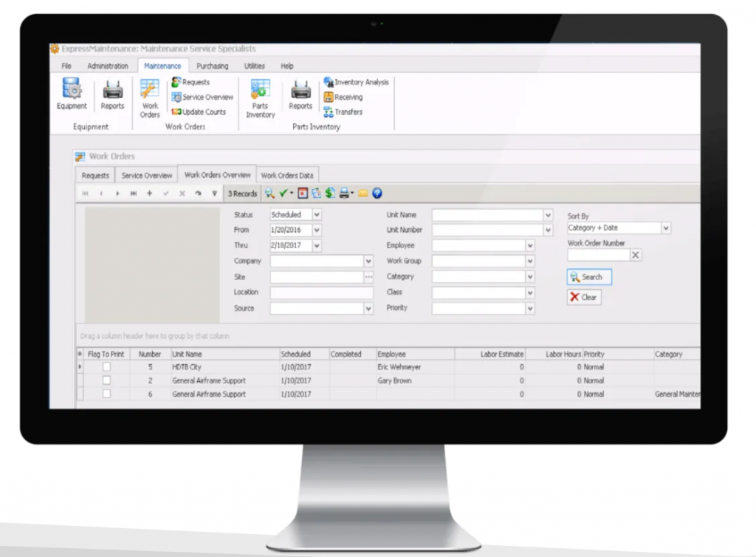The width and height of the screenshot is (756, 557).
Task: Click the green dollar sign toolbar icon
Action: 329,194
